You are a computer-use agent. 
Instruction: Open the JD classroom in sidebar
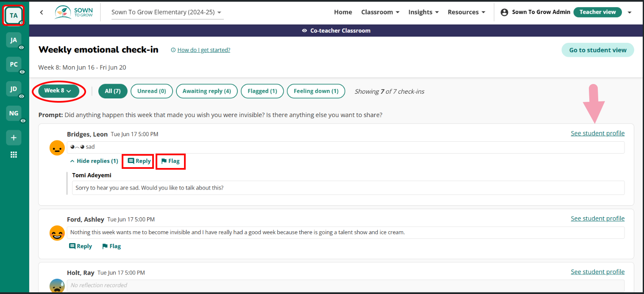click(14, 89)
